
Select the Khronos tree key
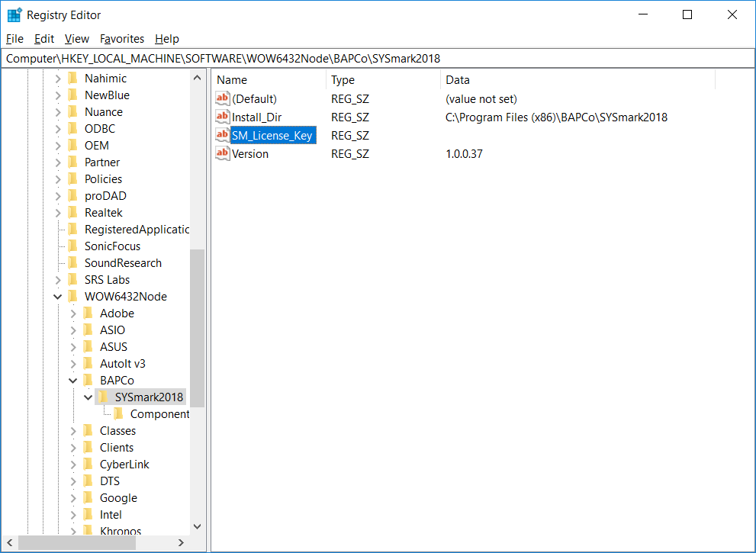point(121,530)
